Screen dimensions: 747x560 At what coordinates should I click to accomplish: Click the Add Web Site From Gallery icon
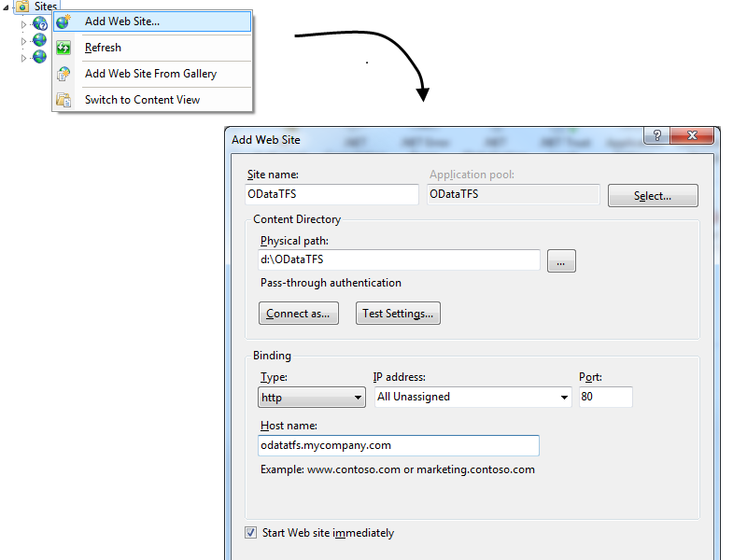(x=63, y=74)
